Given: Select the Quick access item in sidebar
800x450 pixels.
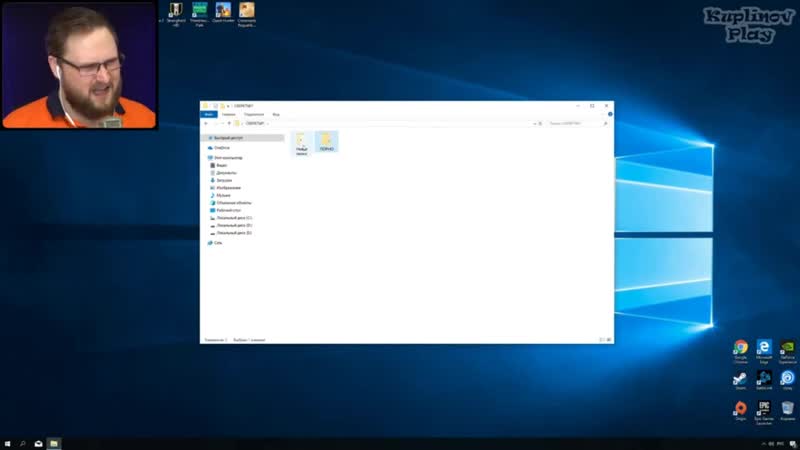Looking at the screenshot, I should coord(243,138).
